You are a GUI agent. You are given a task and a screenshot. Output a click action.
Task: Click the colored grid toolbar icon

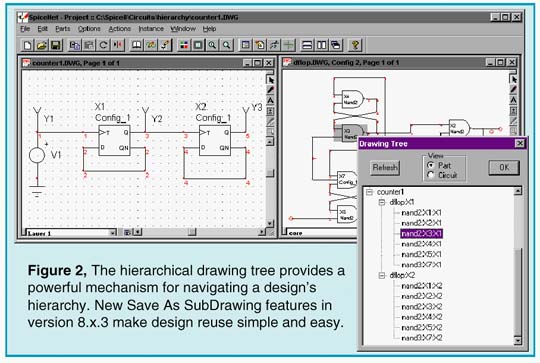pos(184,45)
